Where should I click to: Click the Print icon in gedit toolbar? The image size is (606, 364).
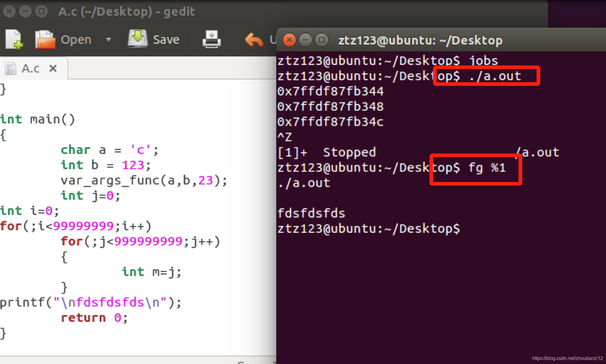coord(211,39)
